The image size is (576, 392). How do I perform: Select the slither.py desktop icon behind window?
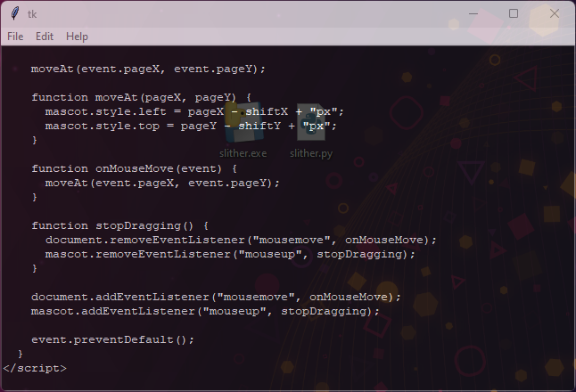click(x=311, y=130)
